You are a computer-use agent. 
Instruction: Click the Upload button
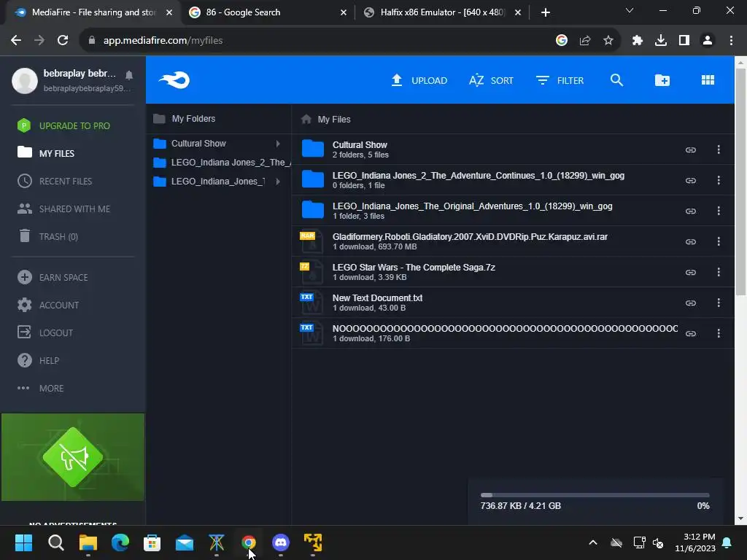[x=419, y=80]
